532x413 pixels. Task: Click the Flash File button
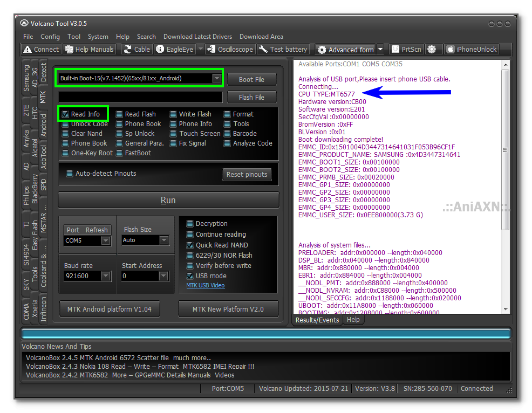[251, 97]
